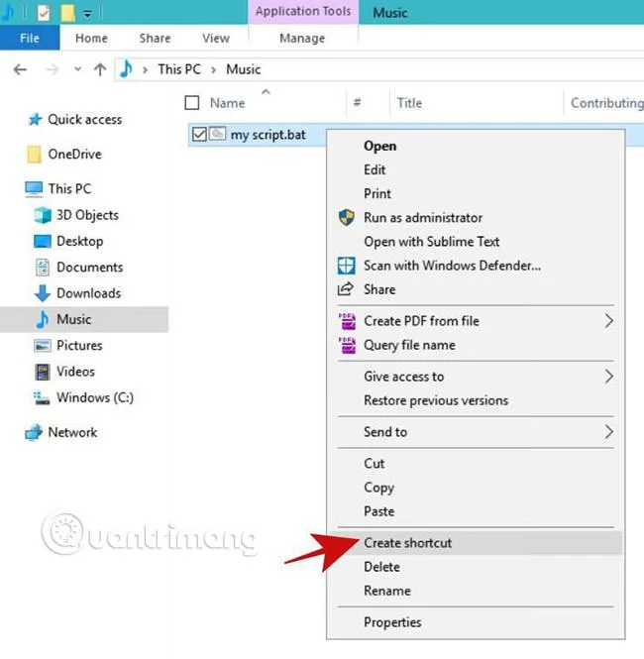This screenshot has width=644, height=659.
Task: Expand the chevron before This PC in breadcrumb
Action: [145, 69]
